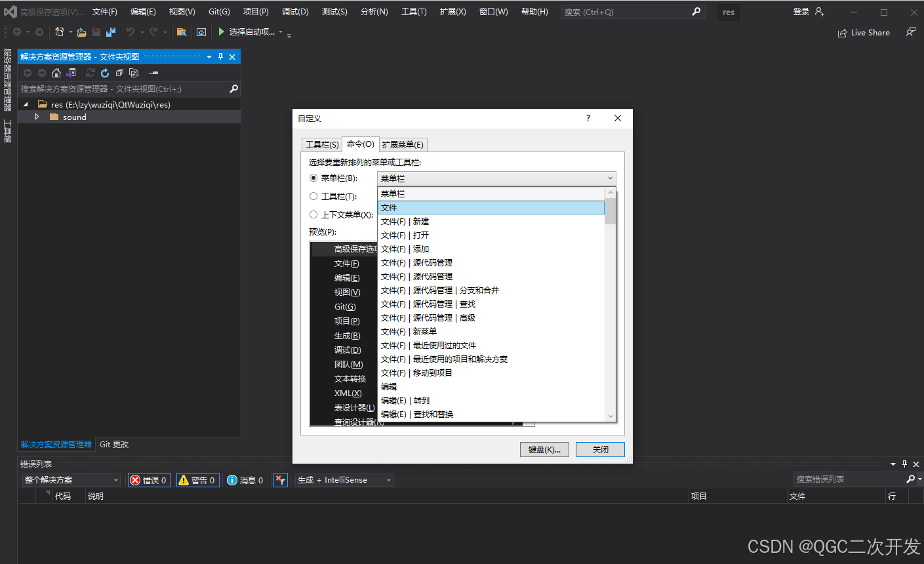
Task: Open the 整个解决方案 filter dropdown
Action: 115,479
